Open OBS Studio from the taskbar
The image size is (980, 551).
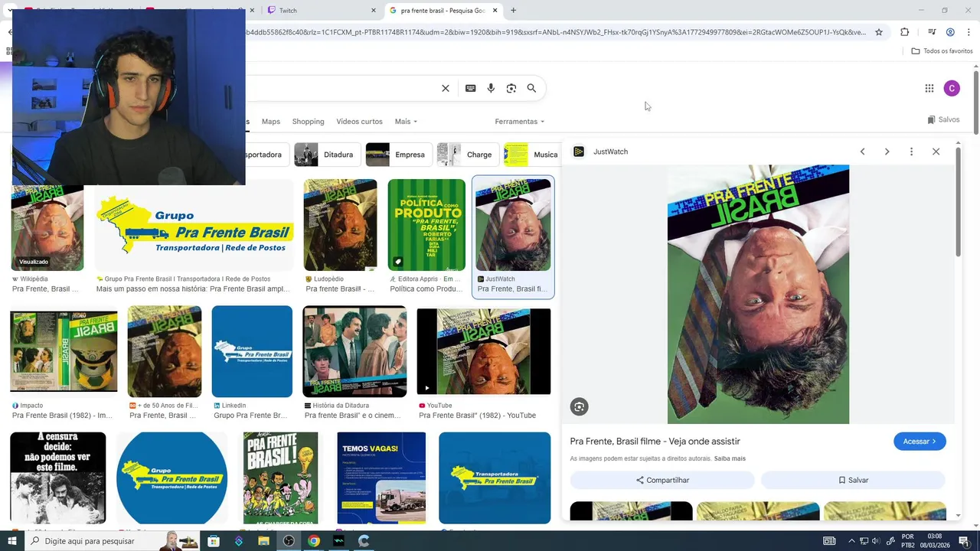[x=289, y=541]
